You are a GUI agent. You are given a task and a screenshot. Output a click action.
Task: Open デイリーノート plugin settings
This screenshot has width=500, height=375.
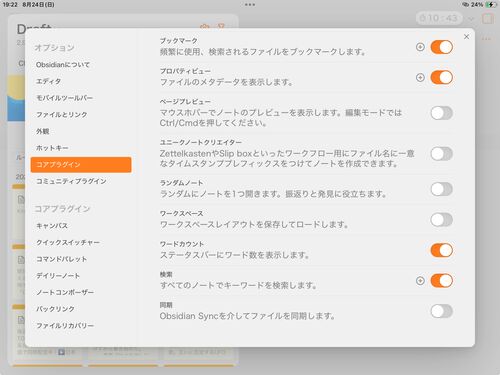[x=81, y=276]
